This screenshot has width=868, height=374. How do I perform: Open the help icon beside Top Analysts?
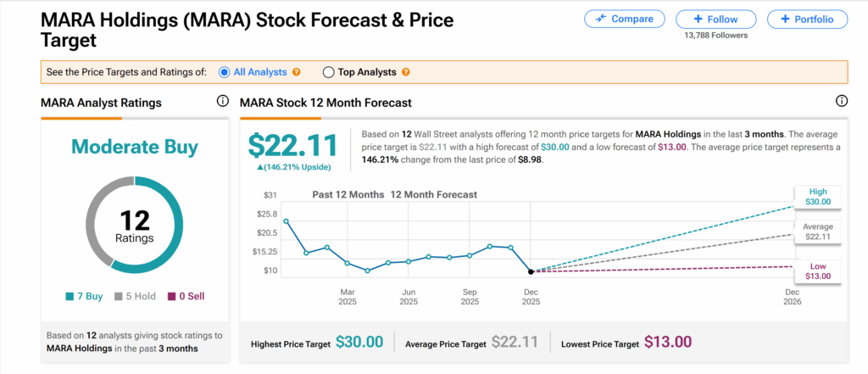[407, 72]
